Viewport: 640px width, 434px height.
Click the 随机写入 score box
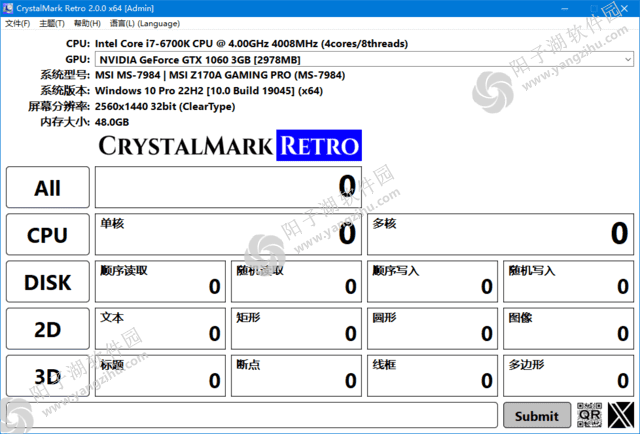[569, 282]
